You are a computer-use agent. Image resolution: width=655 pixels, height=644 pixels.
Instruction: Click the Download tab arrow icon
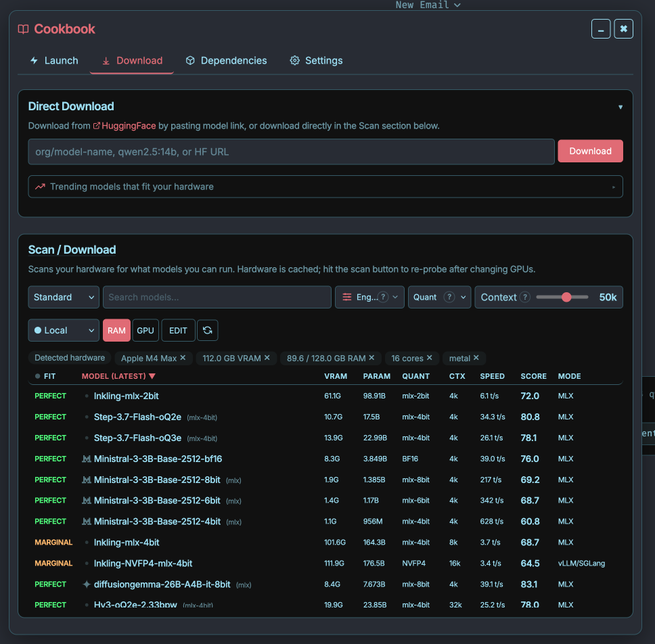click(106, 61)
